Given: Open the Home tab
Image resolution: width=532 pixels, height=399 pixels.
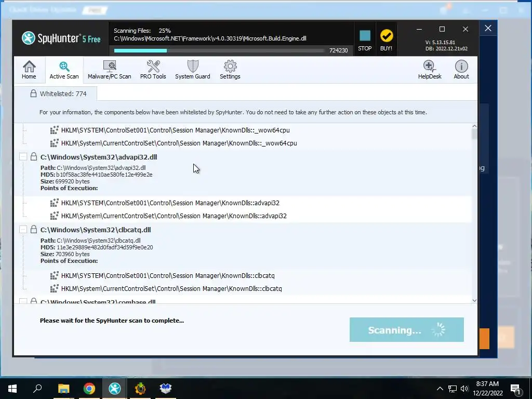Looking at the screenshot, I should point(29,70).
